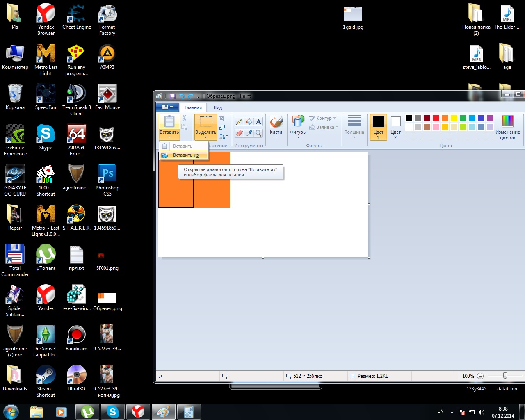The image size is (525, 420).
Task: Switch to the Вид ribbon tab
Action: [x=218, y=107]
